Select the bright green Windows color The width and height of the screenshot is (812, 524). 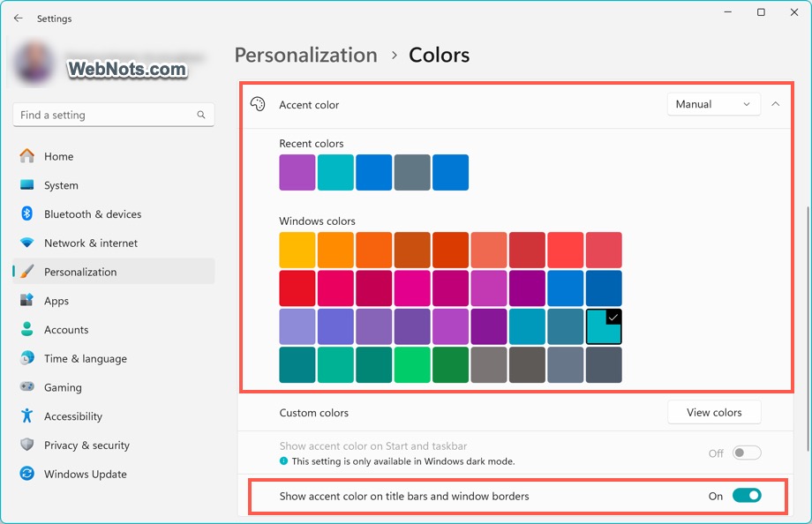point(412,364)
